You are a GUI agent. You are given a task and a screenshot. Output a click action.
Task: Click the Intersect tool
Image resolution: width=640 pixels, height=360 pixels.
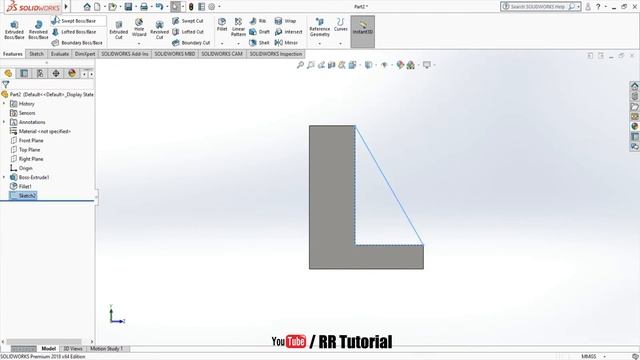[x=289, y=32]
